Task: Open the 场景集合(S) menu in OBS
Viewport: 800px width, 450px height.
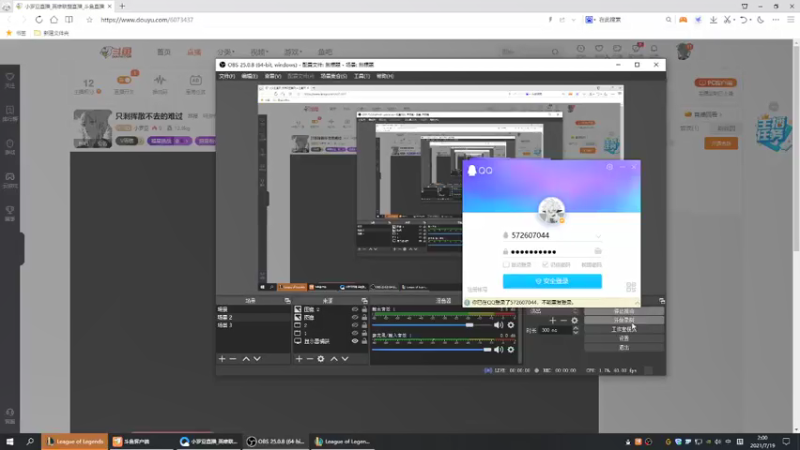Action: (334, 76)
